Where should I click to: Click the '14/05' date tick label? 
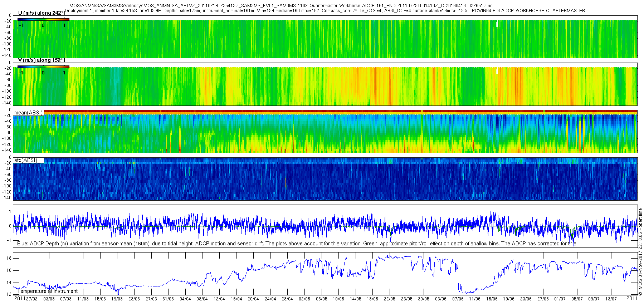point(356,299)
